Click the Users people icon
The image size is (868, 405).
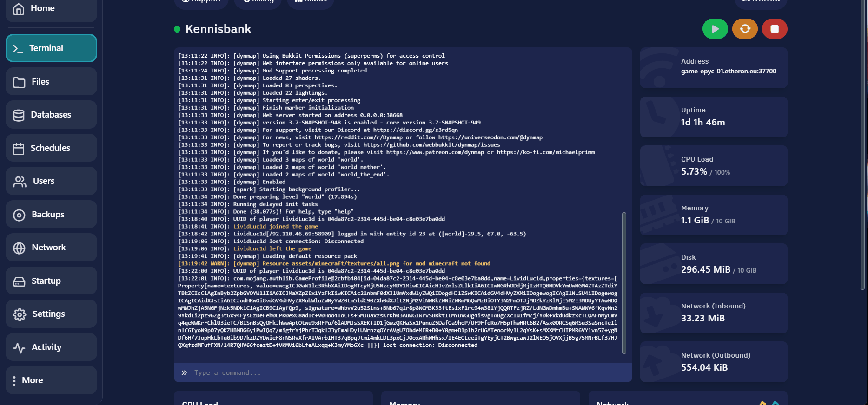pyautogui.click(x=20, y=182)
